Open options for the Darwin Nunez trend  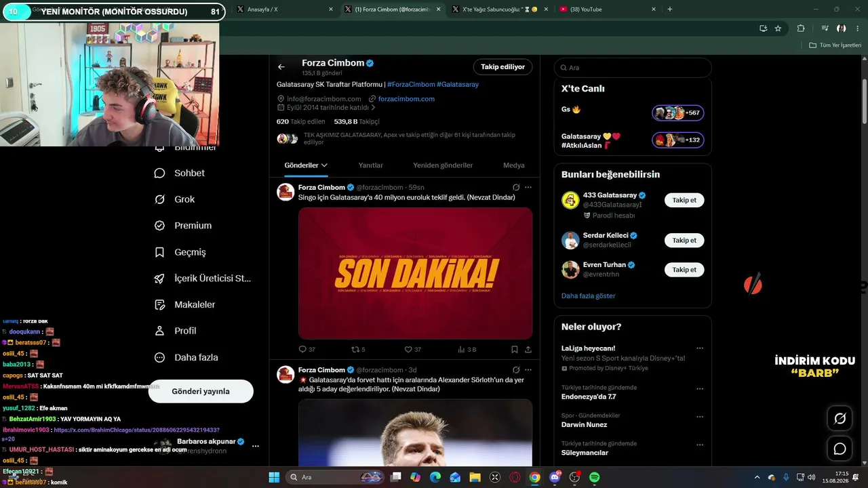[700, 418]
